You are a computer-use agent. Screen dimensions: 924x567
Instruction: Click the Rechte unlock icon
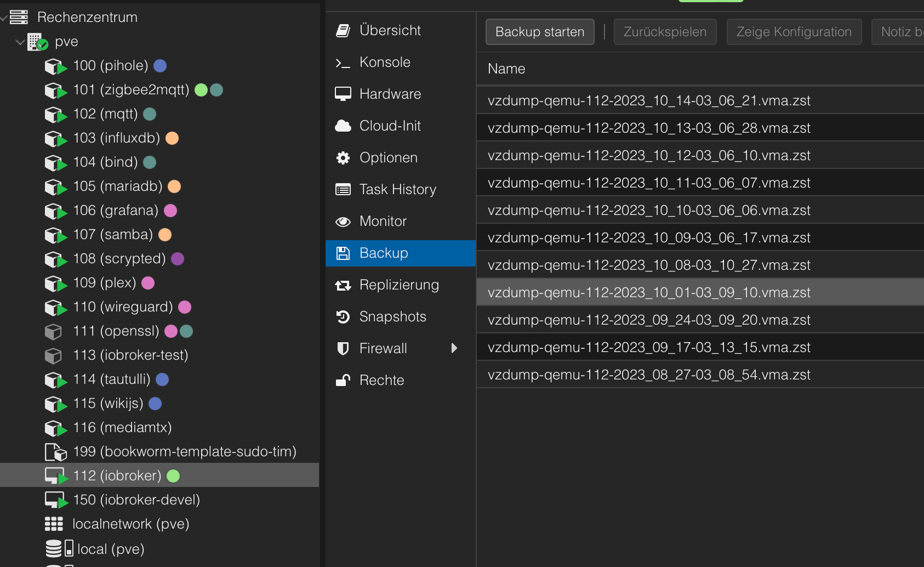coord(343,381)
